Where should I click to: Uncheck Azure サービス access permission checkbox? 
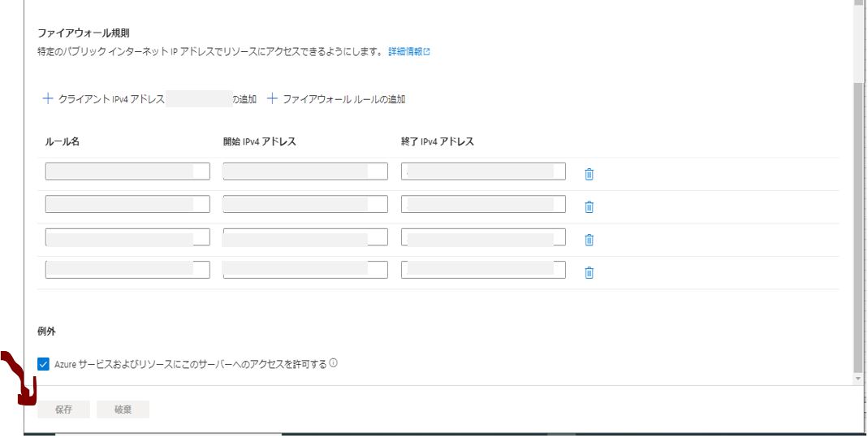(x=44, y=364)
